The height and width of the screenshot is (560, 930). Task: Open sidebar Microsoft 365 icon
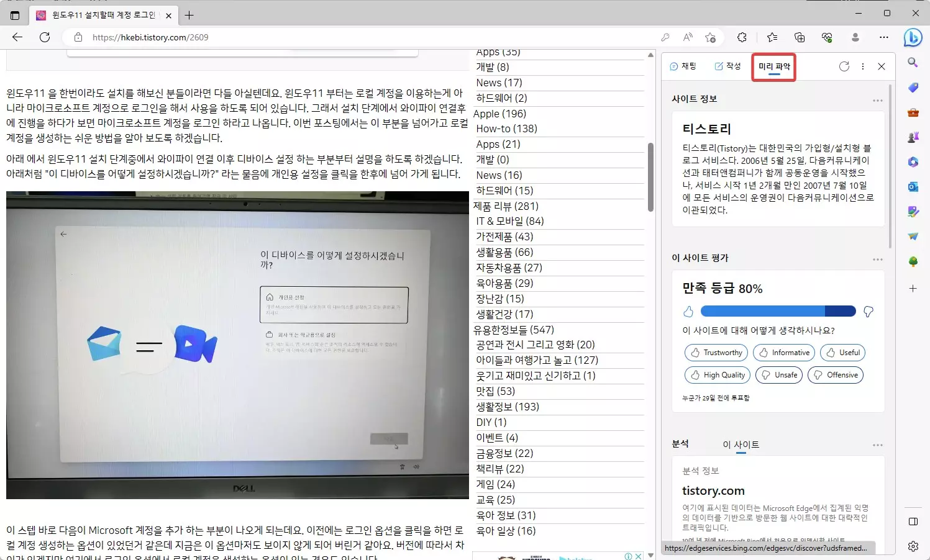913,162
